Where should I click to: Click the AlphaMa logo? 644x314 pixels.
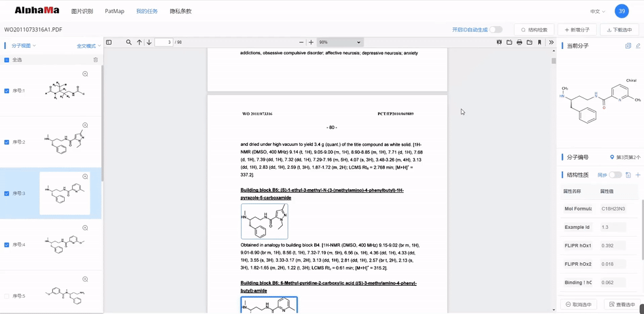click(x=37, y=10)
